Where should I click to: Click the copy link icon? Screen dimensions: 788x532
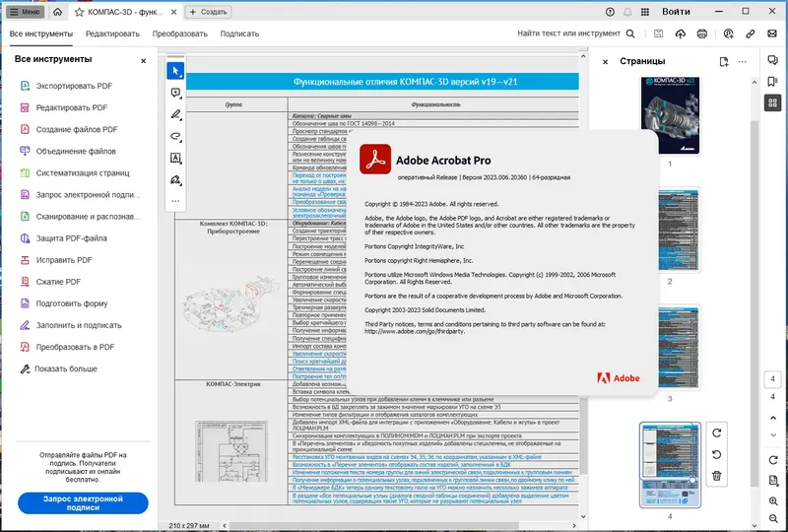[x=750, y=33]
